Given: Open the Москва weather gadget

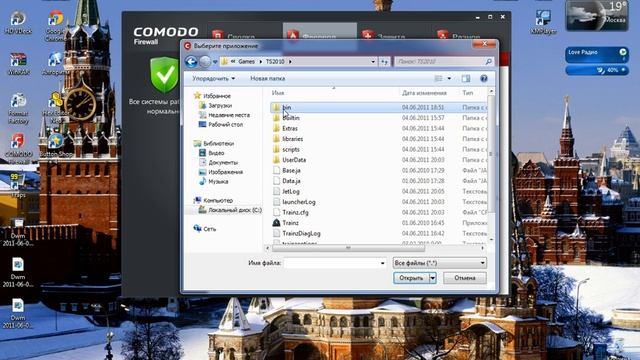Looking at the screenshot, I should pyautogui.click(x=596, y=16).
